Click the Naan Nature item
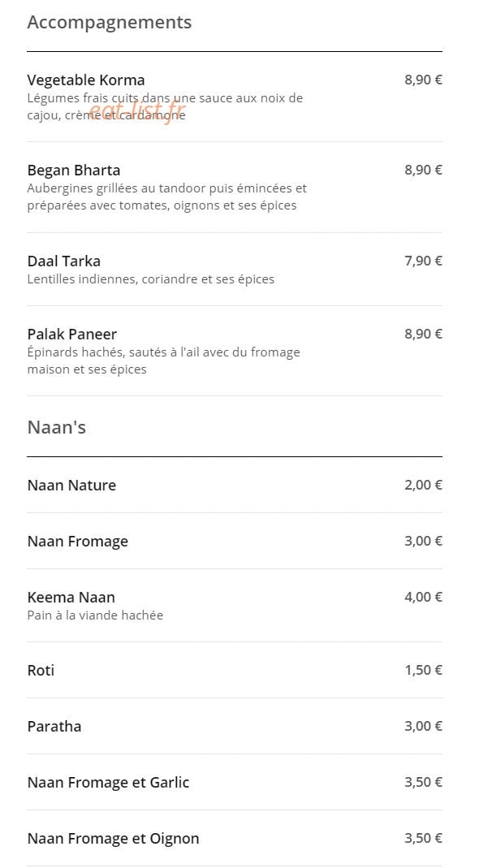This screenshot has width=492, height=868. click(71, 485)
